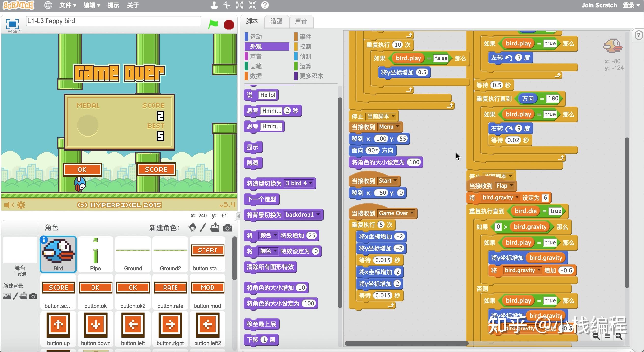Toggle full screen stage mode icon

(x=13, y=24)
